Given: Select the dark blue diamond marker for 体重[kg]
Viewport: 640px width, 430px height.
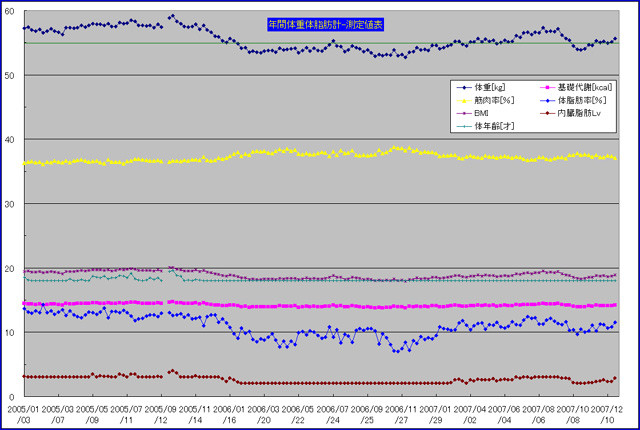Looking at the screenshot, I should (464, 88).
